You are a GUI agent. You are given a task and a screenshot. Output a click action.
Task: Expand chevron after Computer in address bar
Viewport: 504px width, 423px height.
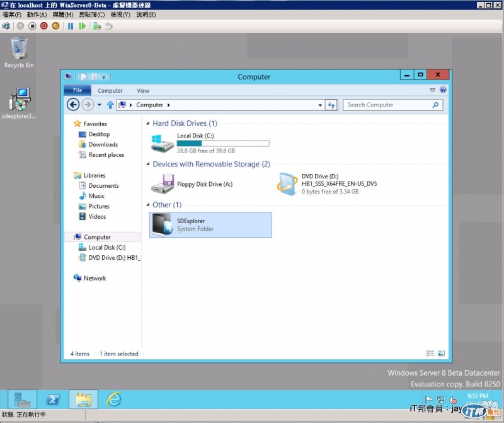pyautogui.click(x=168, y=105)
